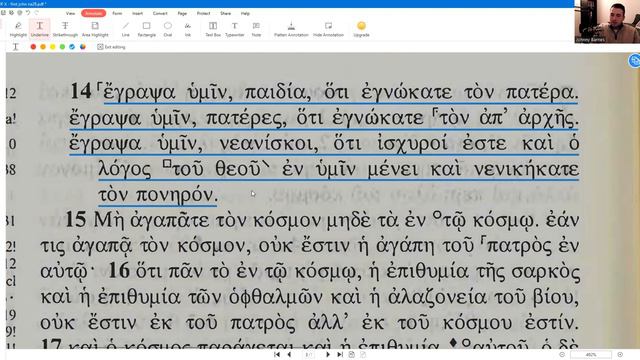Pick the Line drawing tool
This screenshot has width=640, height=360.
tap(125, 29)
